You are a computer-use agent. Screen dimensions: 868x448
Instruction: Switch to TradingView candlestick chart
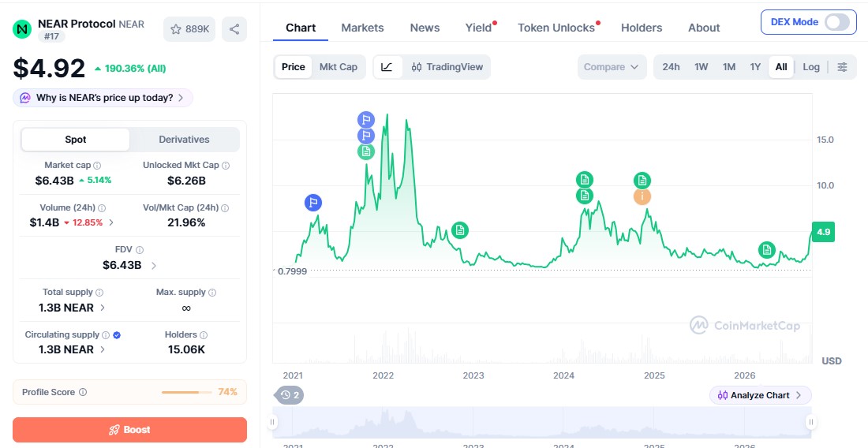pos(447,67)
